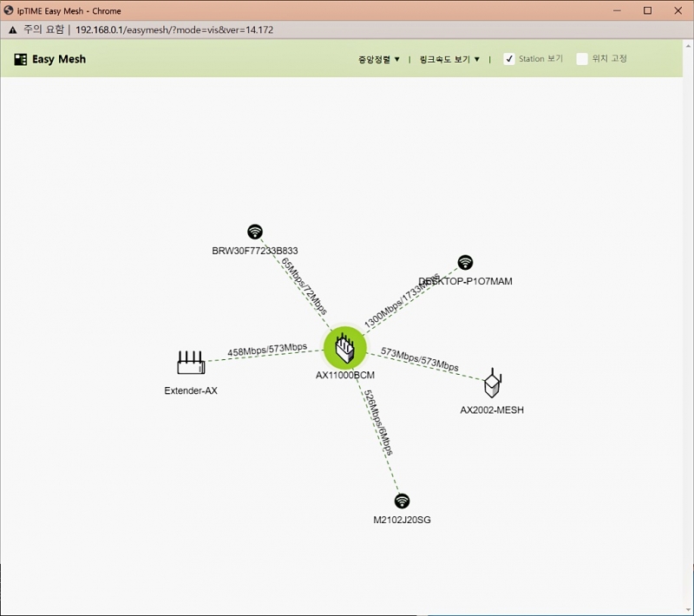Enable the 위치 고정 checkbox

click(x=582, y=59)
